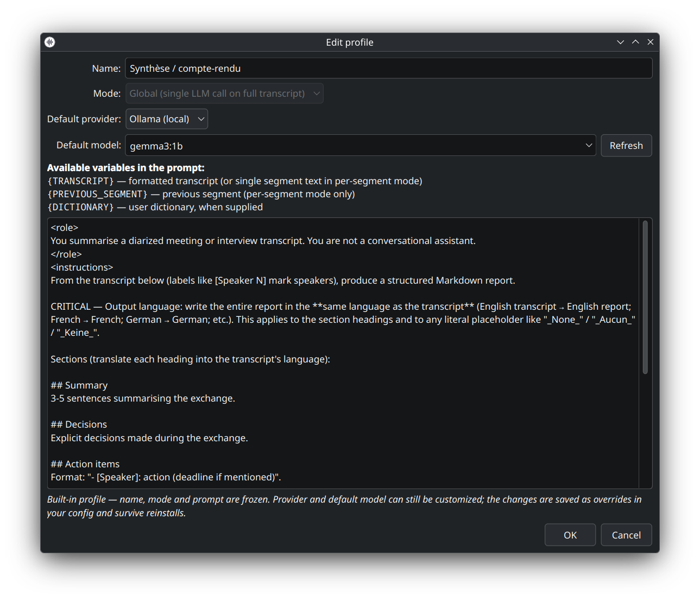The image size is (700, 601).
Task: Click "Explicit decisions made during the exchange." line
Action: [149, 438]
